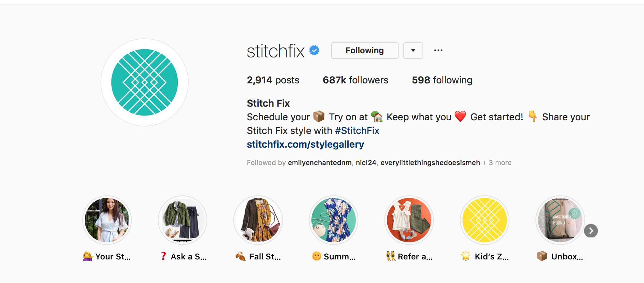Open the 598 following list
This screenshot has width=644, height=283.
click(x=442, y=80)
